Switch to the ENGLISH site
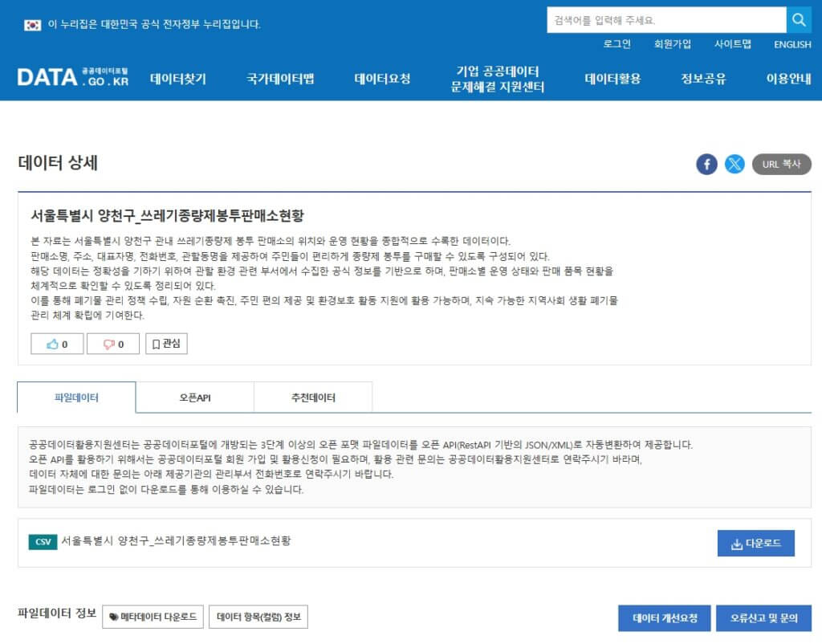The image size is (822, 644). tap(792, 45)
